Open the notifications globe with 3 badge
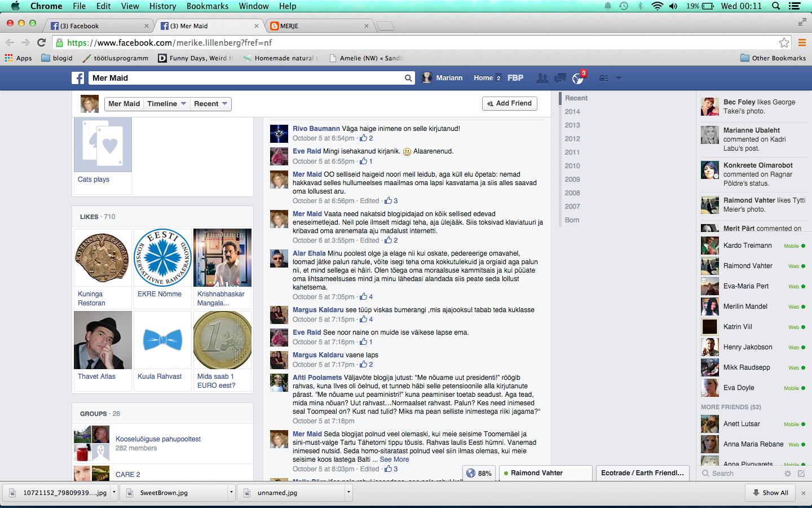812x508 pixels. pos(579,77)
